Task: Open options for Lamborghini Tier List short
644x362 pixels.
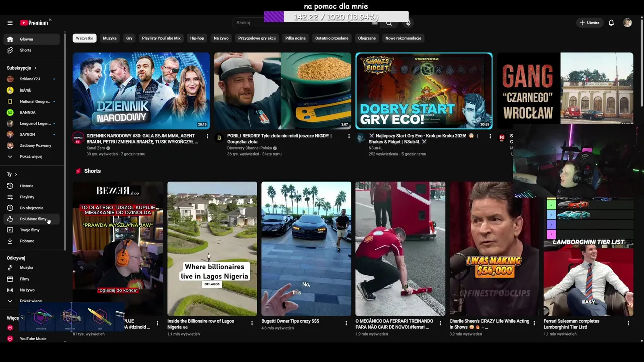Action: [x=628, y=323]
